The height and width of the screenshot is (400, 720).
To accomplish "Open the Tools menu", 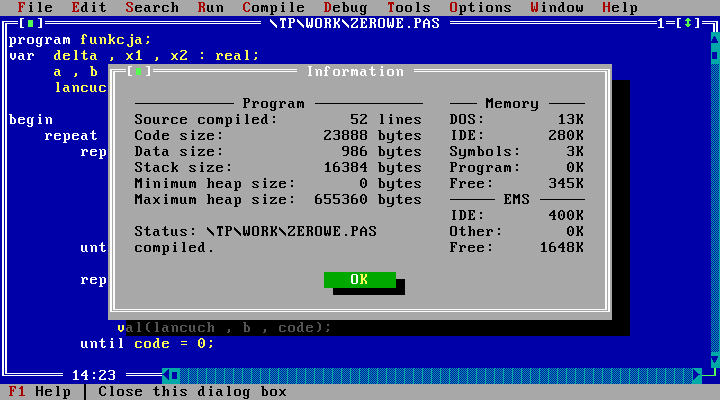I will [x=408, y=7].
